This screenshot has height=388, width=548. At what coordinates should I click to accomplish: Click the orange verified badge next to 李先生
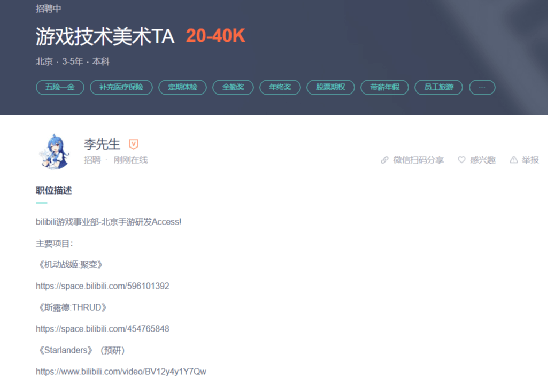click(133, 144)
